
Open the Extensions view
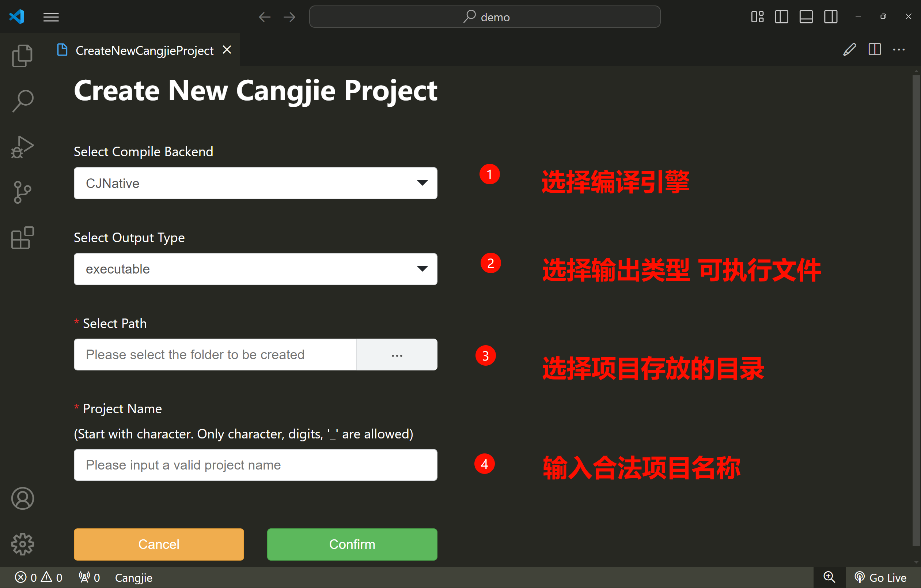(22, 238)
